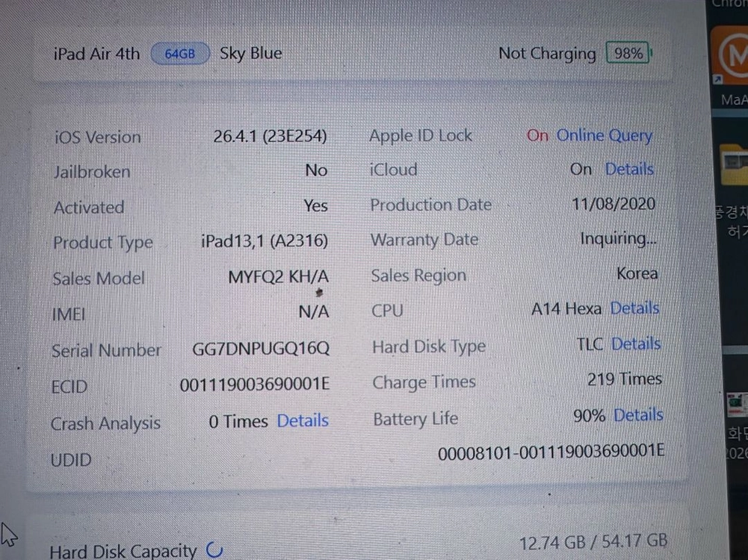Click the TLC hard disk type value
Screen dimensions: 748x560
coord(590,344)
